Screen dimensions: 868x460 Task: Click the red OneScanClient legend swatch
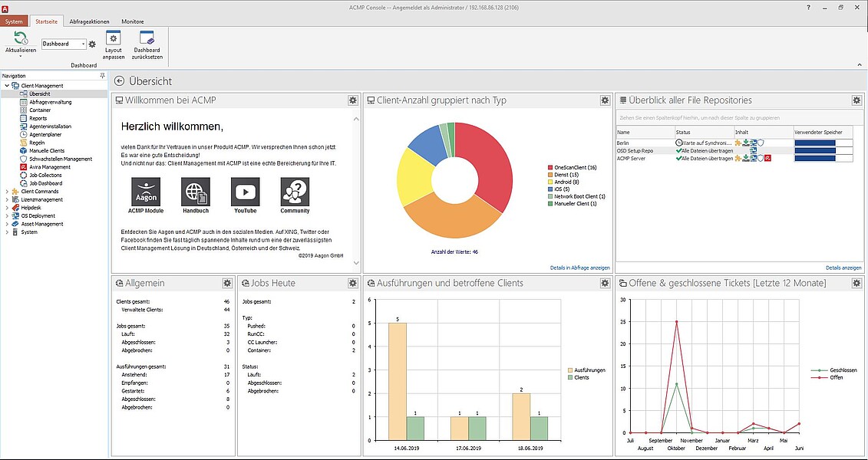tap(550, 167)
